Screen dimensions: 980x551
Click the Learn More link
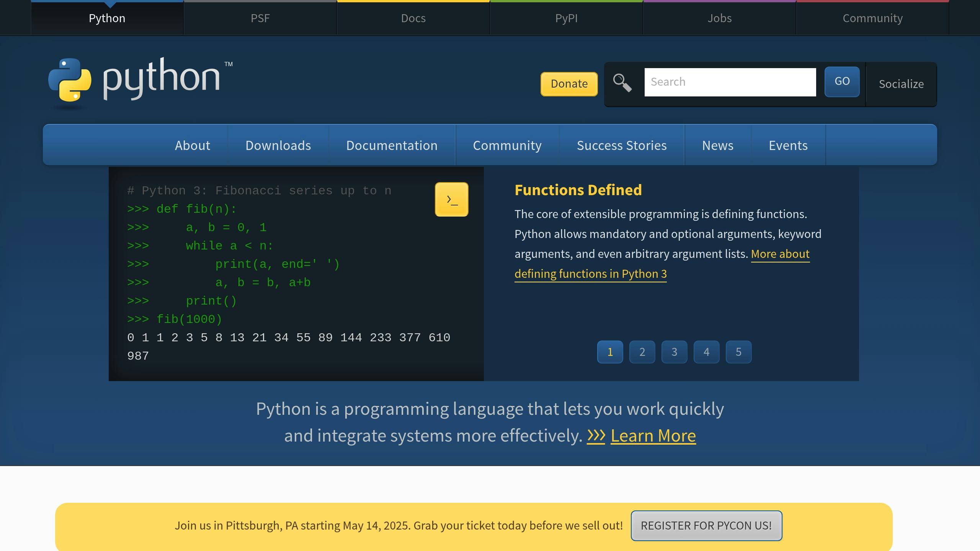[x=653, y=435]
